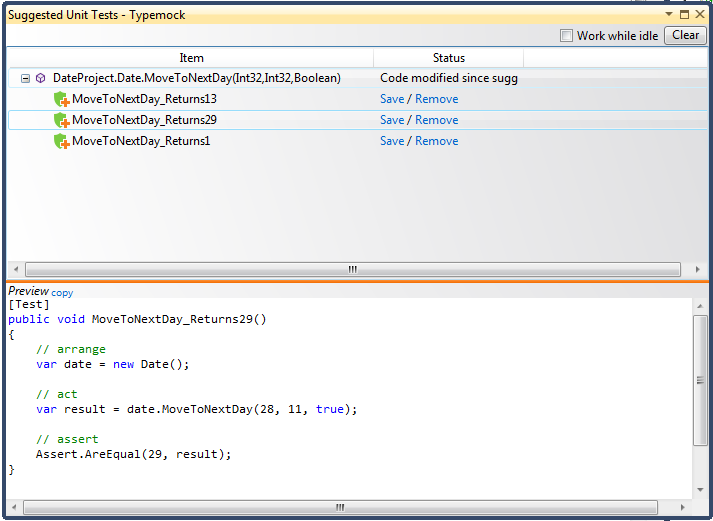Image resolution: width=713 pixels, height=521 pixels.
Task: Remove the MoveToNextDay_Returns1 test
Action: coord(437,141)
